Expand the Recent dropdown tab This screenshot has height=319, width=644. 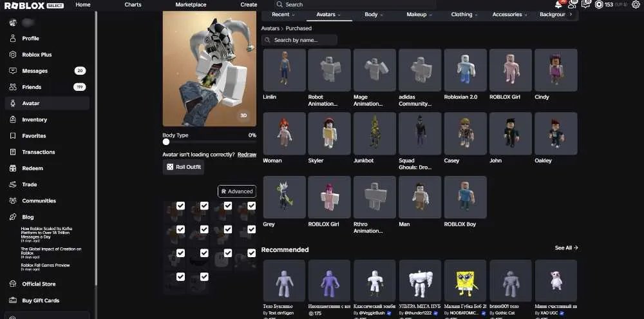(283, 14)
